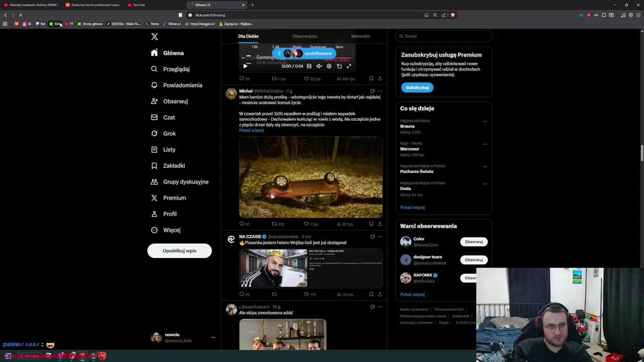Expand the Więcej sidebar menu
This screenshot has height=362, width=644.
tap(166, 230)
